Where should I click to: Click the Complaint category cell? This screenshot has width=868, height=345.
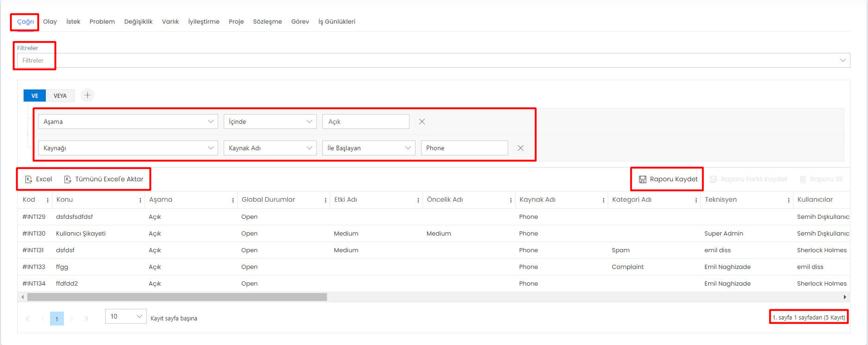click(x=628, y=267)
